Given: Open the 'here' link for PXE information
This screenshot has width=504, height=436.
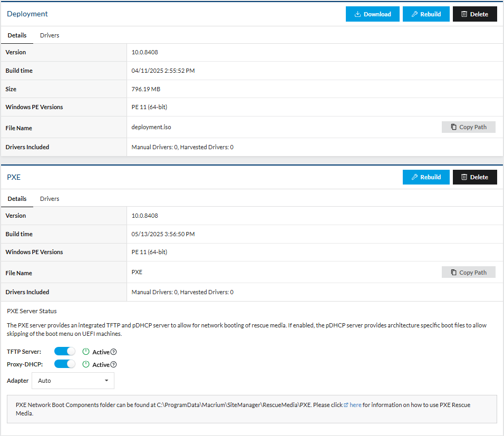Looking at the screenshot, I should coord(355,405).
